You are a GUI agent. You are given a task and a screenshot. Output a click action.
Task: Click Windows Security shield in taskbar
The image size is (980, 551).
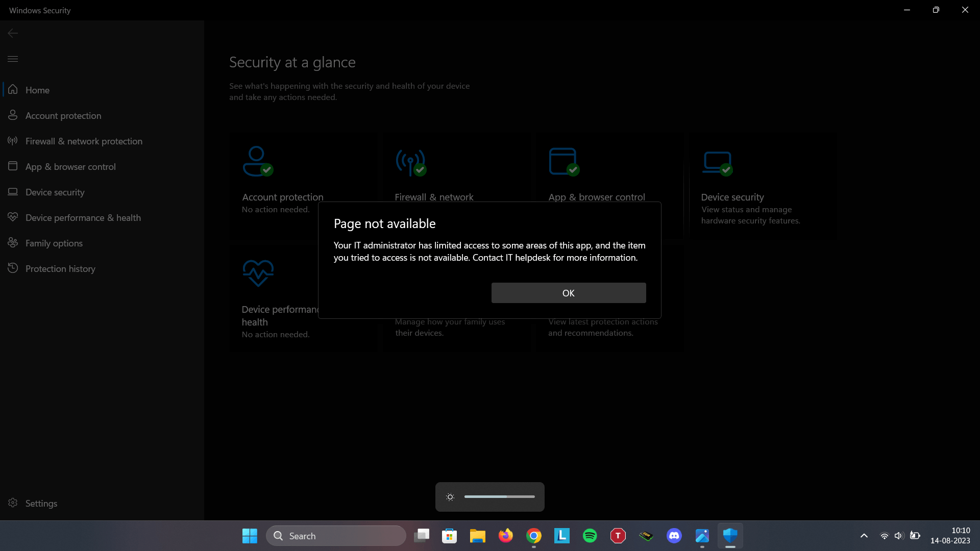click(x=730, y=536)
